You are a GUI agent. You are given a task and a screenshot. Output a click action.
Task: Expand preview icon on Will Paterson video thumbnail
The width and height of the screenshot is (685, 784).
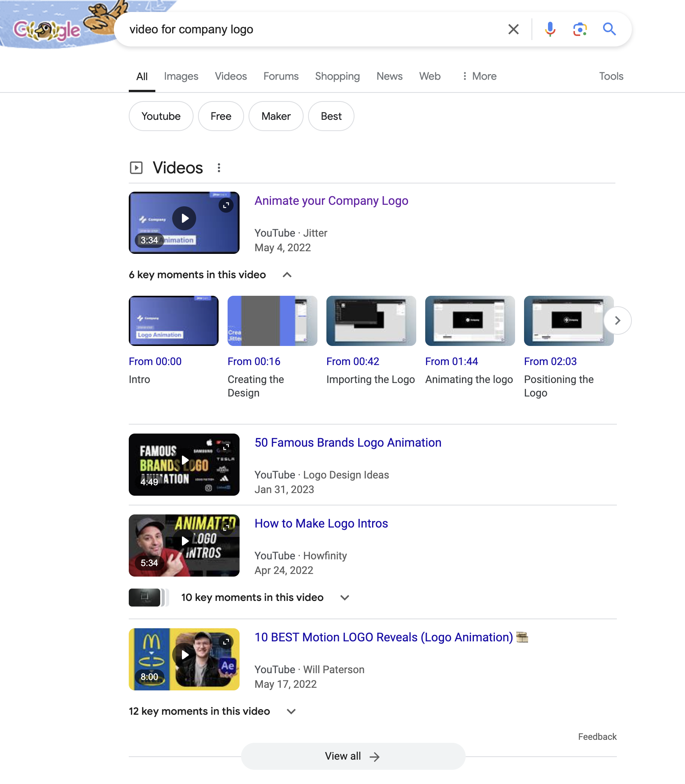[x=226, y=642]
